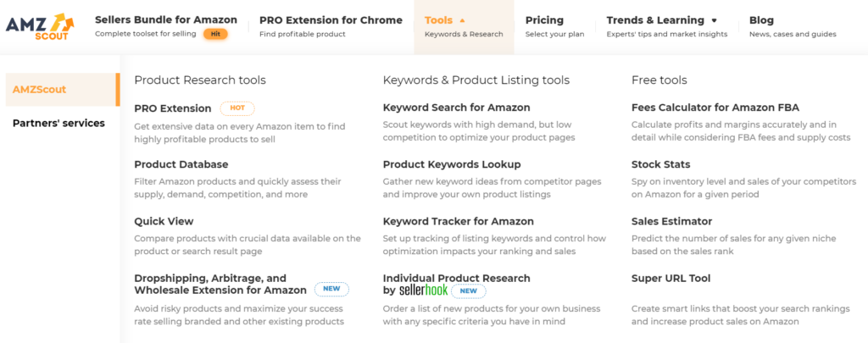
Task: Select the AMZScout sidebar tab
Action: [63, 90]
